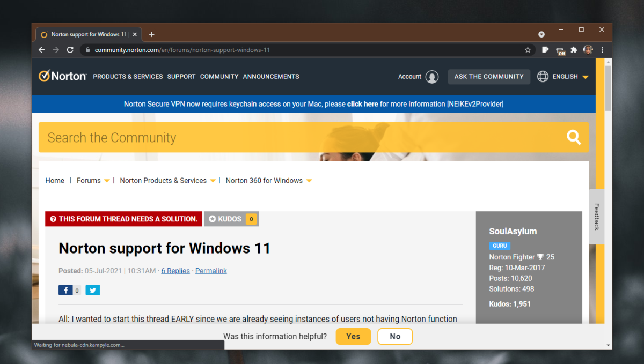Viewport: 644px width, 364px height.
Task: Click the browser address bar URL
Action: (x=182, y=50)
